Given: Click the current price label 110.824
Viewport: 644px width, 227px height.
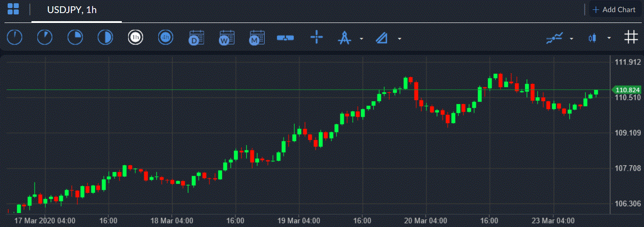Looking at the screenshot, I should click(x=626, y=90).
